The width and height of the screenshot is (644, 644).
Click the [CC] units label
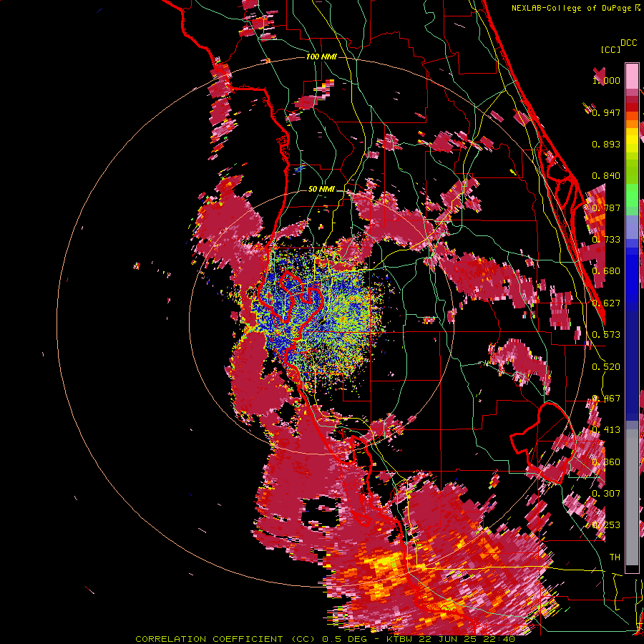pyautogui.click(x=610, y=49)
